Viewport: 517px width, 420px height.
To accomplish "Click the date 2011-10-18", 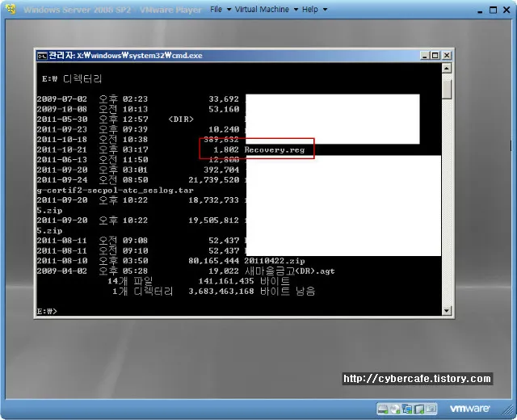I will [62, 140].
